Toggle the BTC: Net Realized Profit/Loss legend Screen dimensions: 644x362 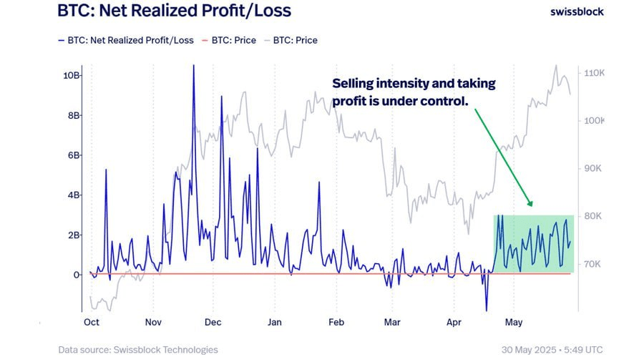[126, 40]
